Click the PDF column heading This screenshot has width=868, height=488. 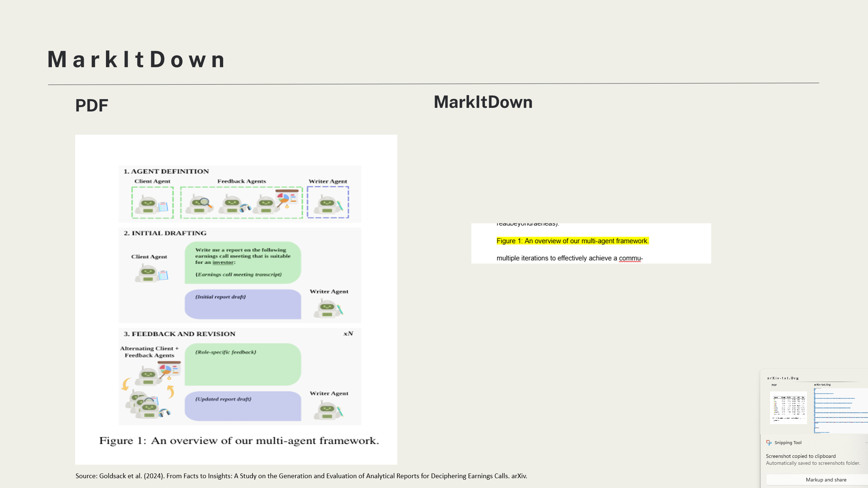click(x=91, y=105)
